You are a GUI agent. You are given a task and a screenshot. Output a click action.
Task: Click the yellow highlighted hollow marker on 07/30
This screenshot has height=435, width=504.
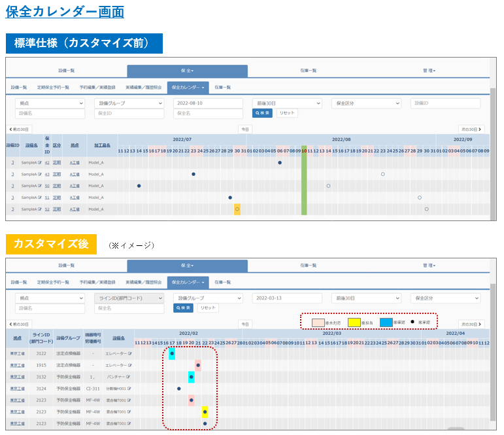pyautogui.click(x=237, y=209)
